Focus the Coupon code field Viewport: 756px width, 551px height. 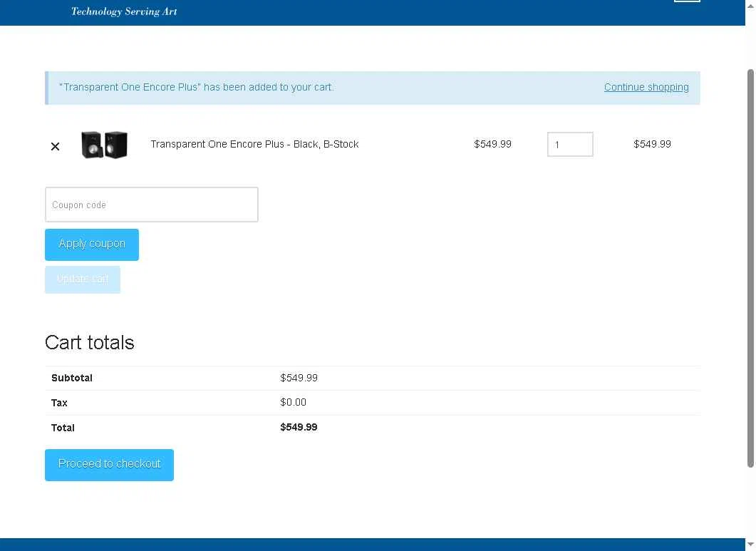tap(151, 205)
